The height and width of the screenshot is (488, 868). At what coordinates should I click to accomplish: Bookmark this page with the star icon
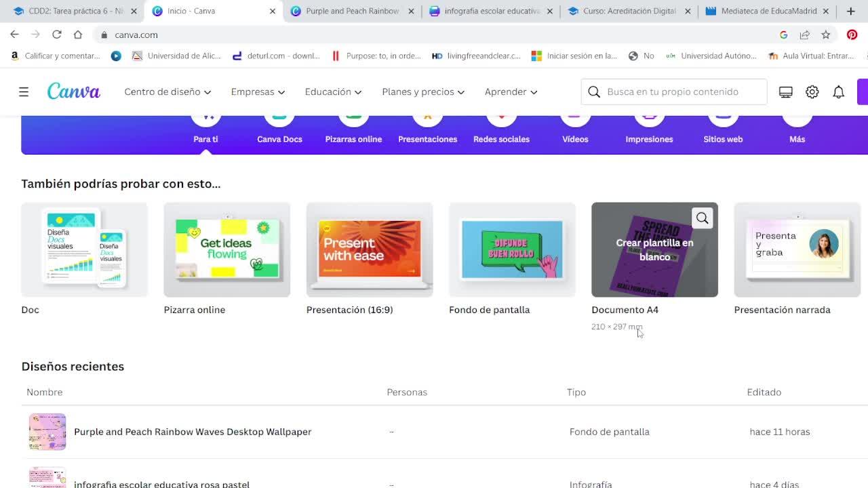825,35
